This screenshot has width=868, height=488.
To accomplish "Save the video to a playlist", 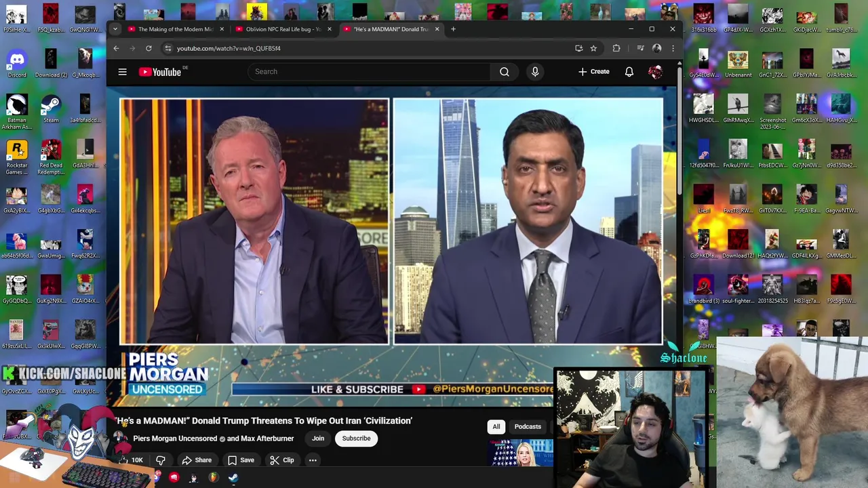I will click(x=241, y=460).
